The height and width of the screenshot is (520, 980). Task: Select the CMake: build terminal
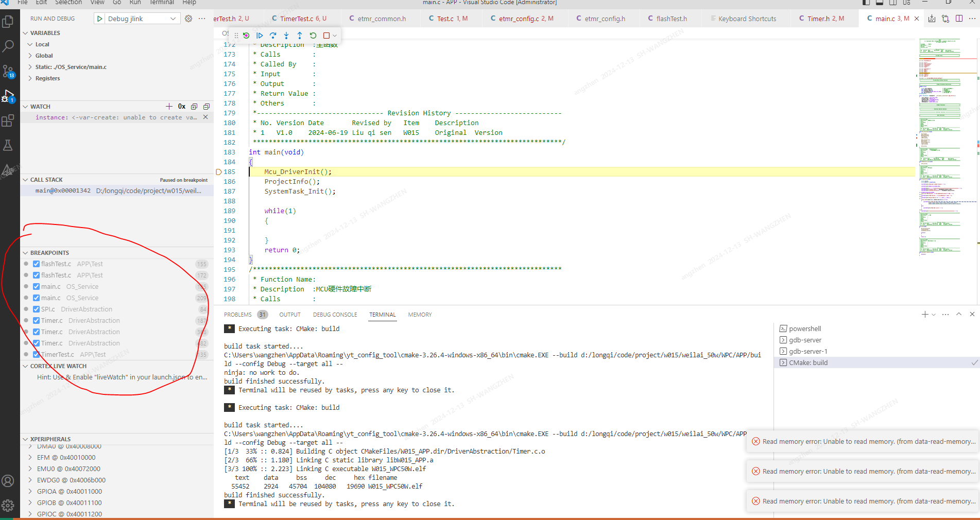tap(876, 362)
